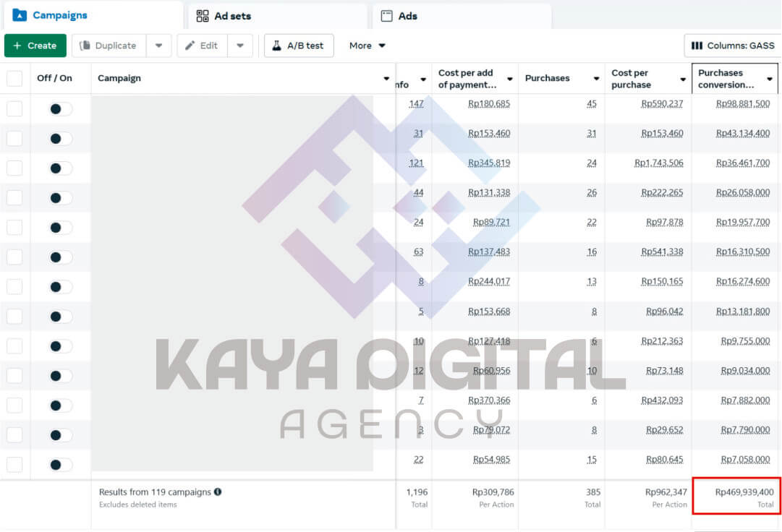Screen dimensions: 782x532
Task: Click the pencil icon on Edit
Action: (x=190, y=46)
